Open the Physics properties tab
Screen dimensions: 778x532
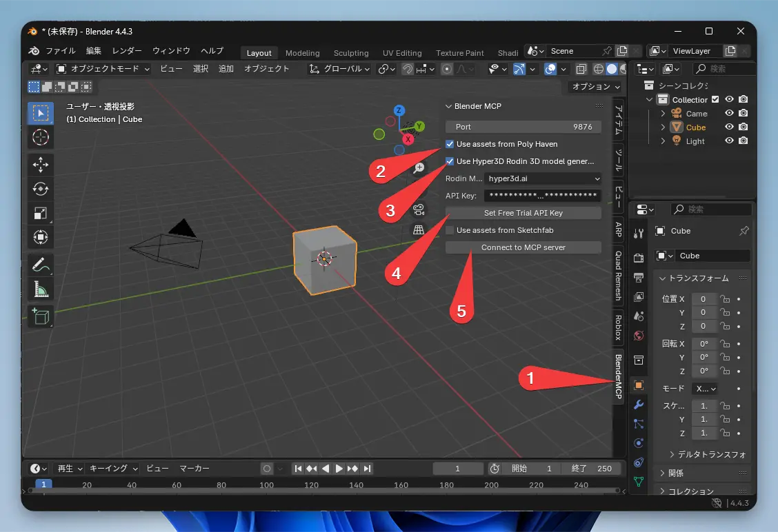pos(637,443)
